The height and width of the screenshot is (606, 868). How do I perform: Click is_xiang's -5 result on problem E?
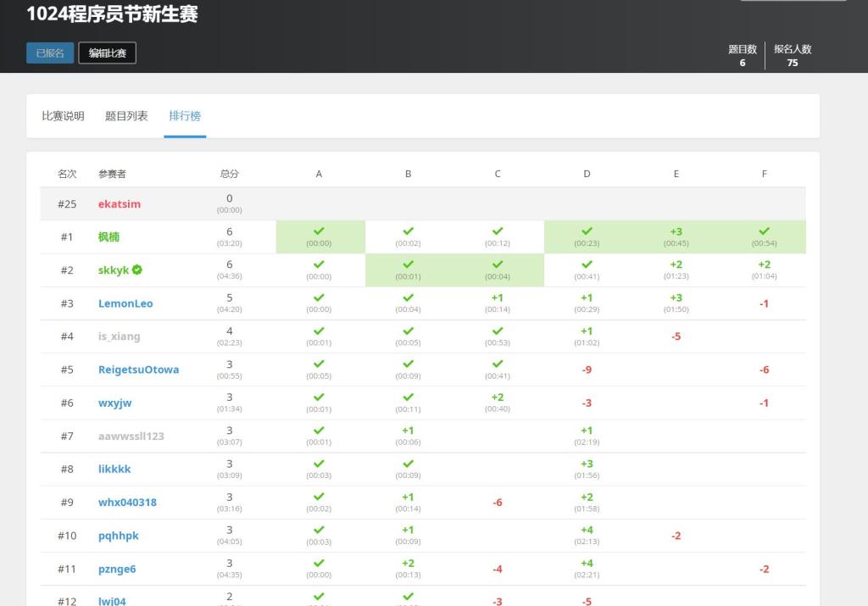tap(676, 336)
